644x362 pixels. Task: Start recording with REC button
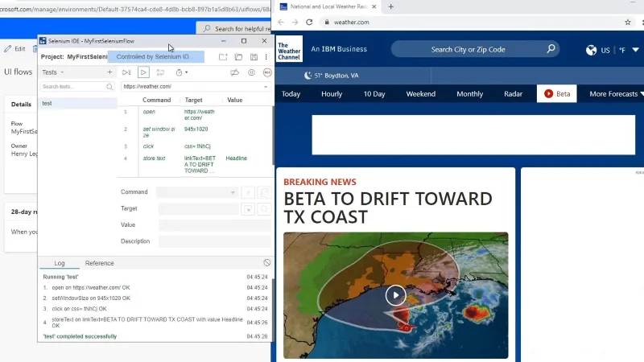(x=267, y=72)
